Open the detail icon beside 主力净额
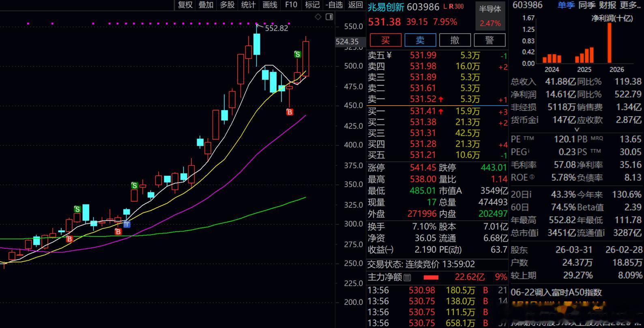The image size is (644, 328). click(407, 277)
